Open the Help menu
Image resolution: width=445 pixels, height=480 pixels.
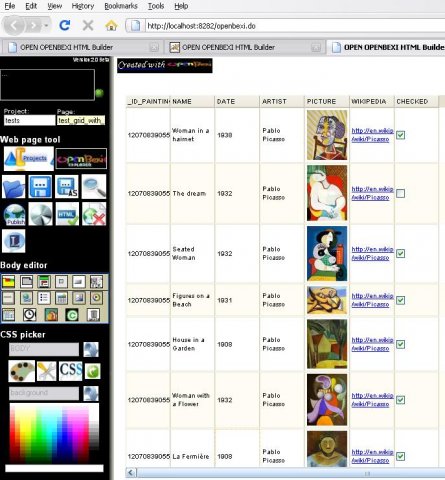181,6
